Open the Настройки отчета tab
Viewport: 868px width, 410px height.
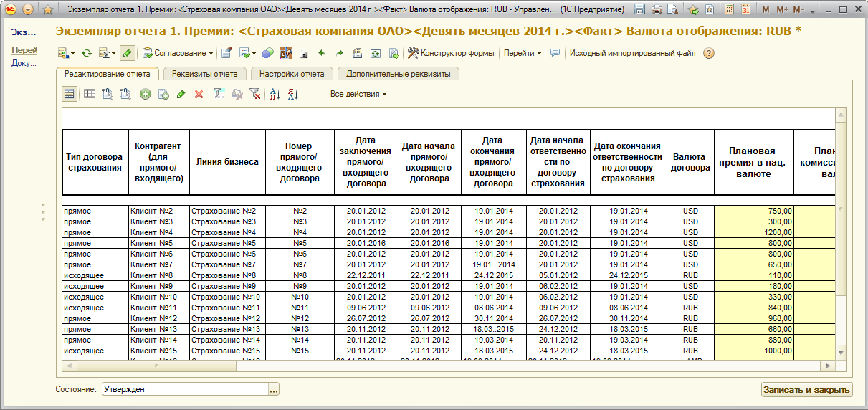(292, 74)
